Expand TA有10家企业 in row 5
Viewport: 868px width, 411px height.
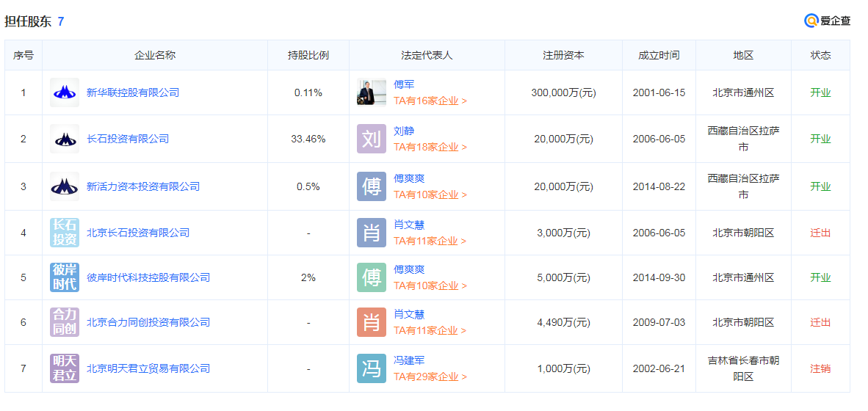point(430,286)
